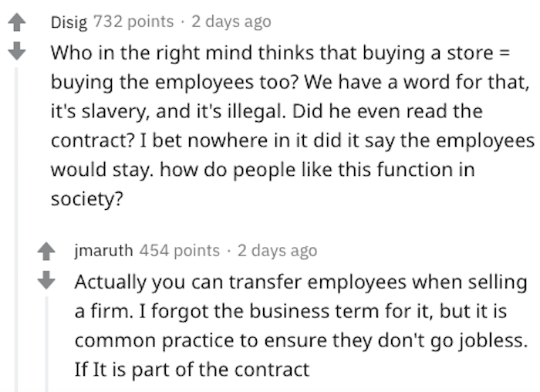Collapse jmaruth's reply using its thread line
540x392 pixels.
46,340
